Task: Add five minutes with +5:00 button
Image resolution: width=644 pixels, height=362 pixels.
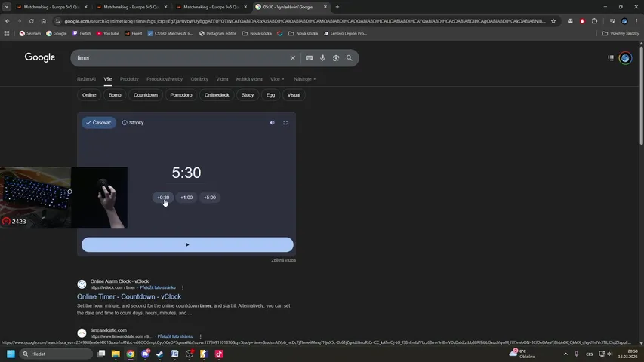Action: point(210,198)
